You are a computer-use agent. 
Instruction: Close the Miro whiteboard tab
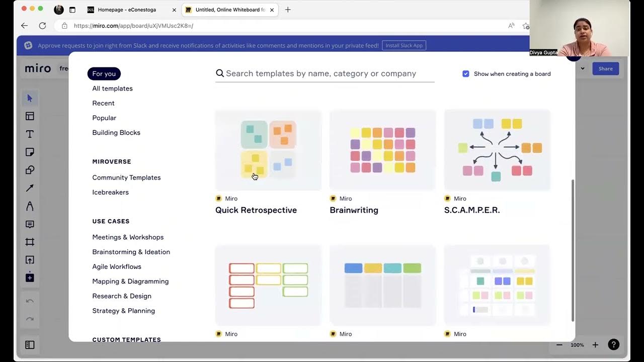pyautogui.click(x=272, y=10)
